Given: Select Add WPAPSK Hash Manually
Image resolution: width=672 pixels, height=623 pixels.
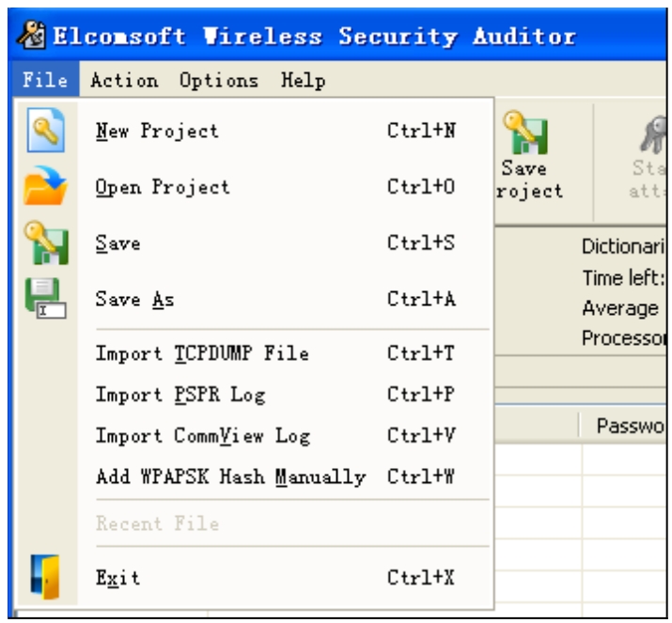Looking at the screenshot, I should (x=274, y=476).
